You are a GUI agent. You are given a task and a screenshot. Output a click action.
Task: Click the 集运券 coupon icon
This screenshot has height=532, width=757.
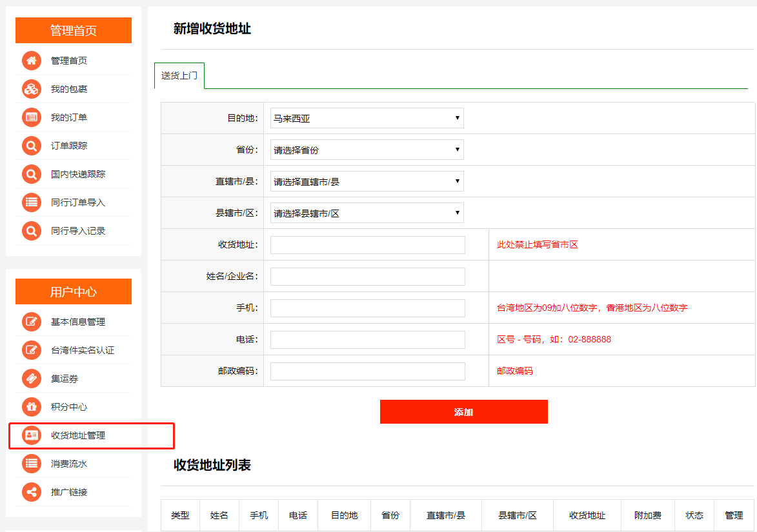click(31, 379)
